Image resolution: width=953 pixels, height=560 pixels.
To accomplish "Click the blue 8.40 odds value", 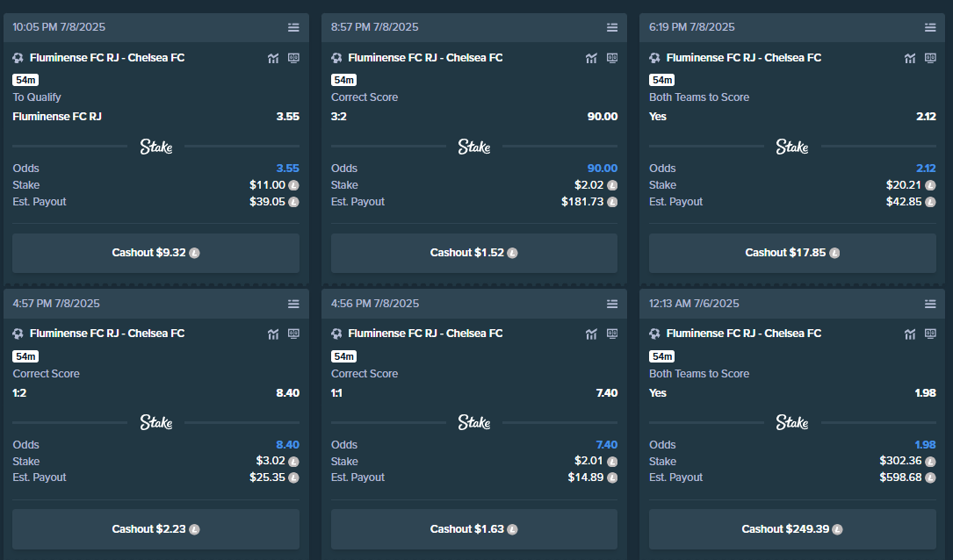I will (x=287, y=445).
